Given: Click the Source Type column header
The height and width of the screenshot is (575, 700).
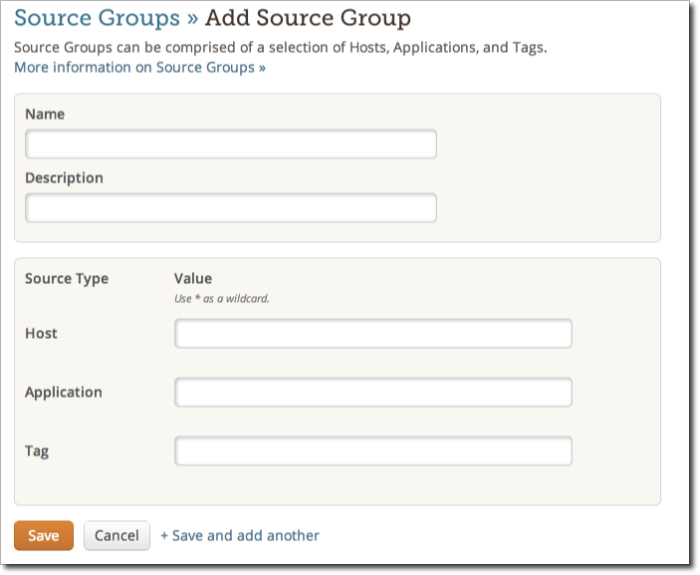Looking at the screenshot, I should 66,278.
